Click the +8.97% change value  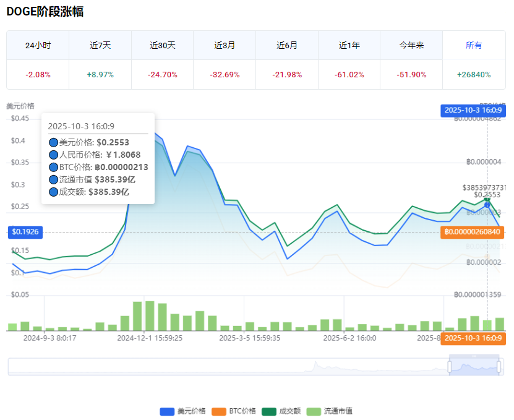coord(100,74)
